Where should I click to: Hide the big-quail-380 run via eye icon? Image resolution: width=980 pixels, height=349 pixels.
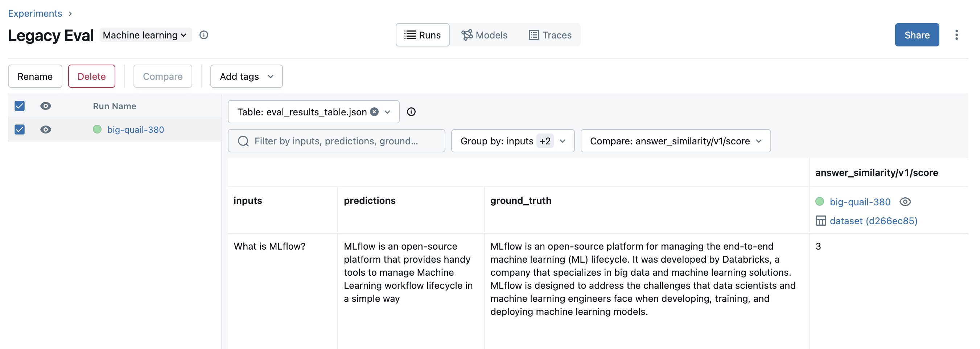[46, 130]
